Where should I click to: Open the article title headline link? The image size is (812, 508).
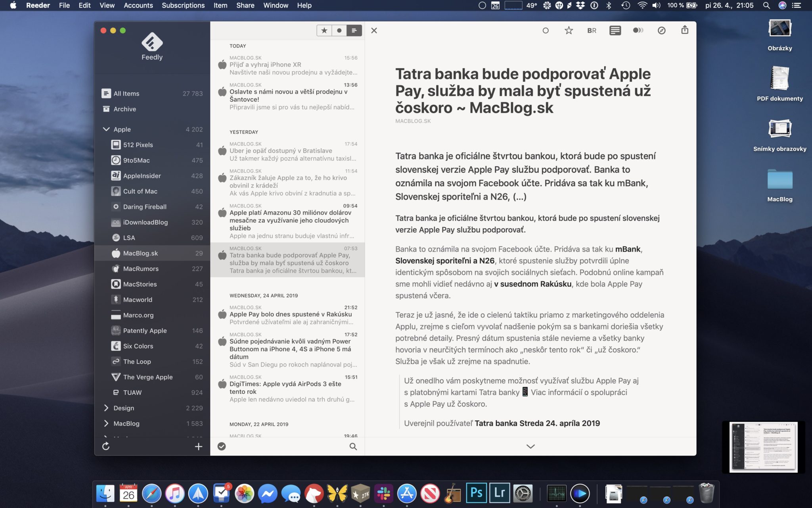(x=523, y=91)
